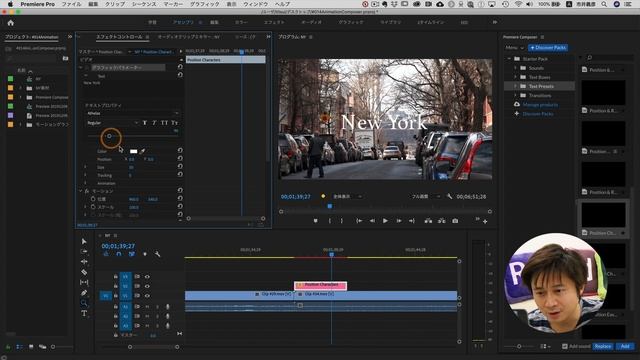The height and width of the screenshot is (360, 640).
Task: Click Go to Out point button
Action: coord(412,221)
